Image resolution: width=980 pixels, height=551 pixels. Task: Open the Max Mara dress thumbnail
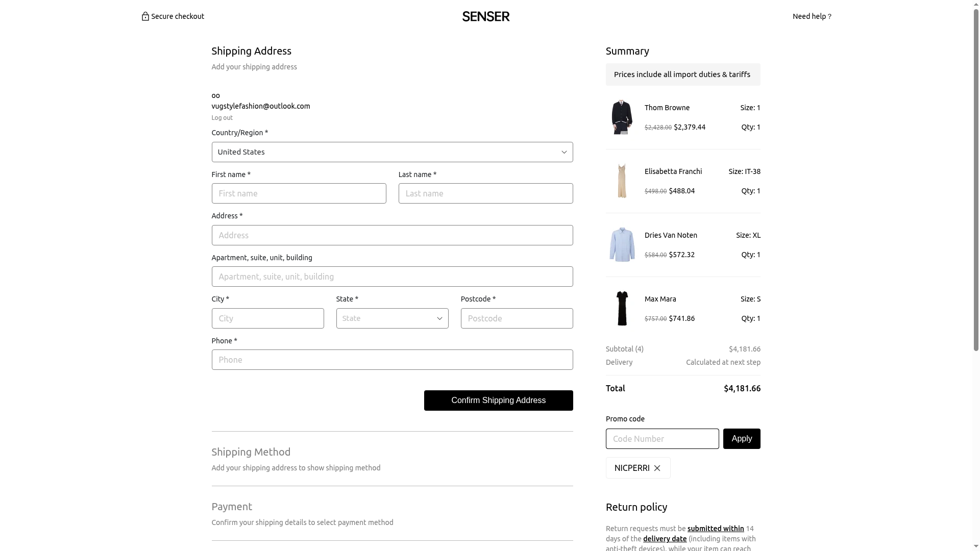(622, 309)
